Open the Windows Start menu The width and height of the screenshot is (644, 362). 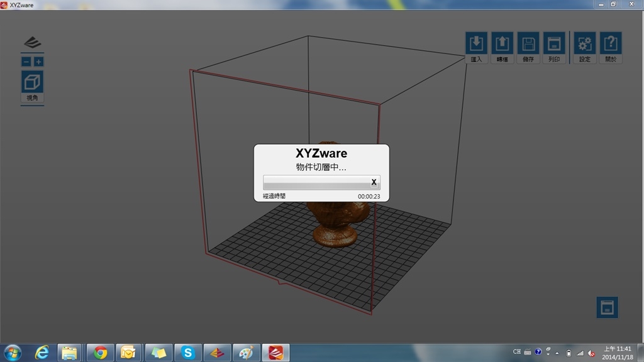click(13, 353)
